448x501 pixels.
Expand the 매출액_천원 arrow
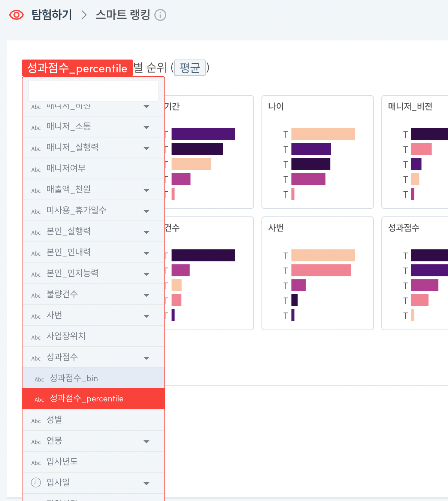click(146, 190)
